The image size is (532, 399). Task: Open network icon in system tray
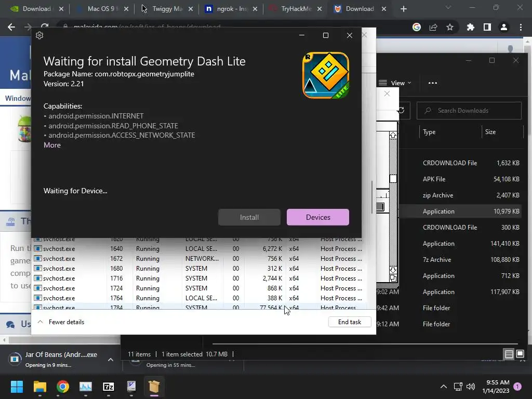pos(458,387)
